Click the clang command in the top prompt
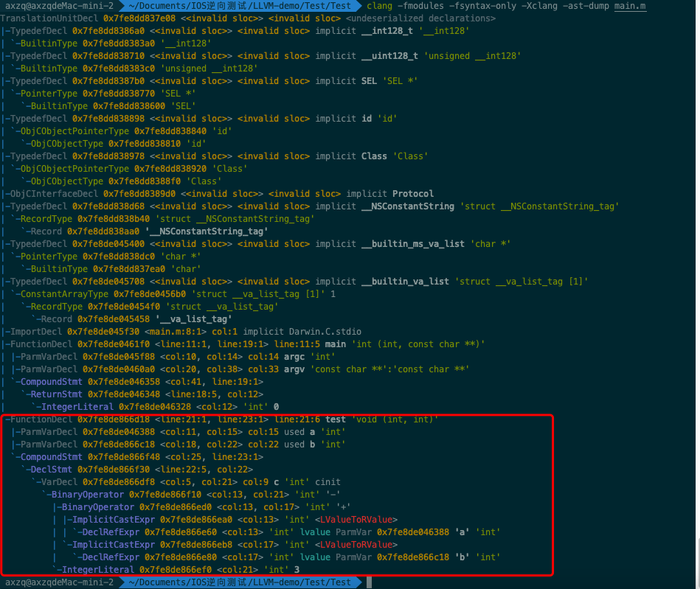 (379, 6)
